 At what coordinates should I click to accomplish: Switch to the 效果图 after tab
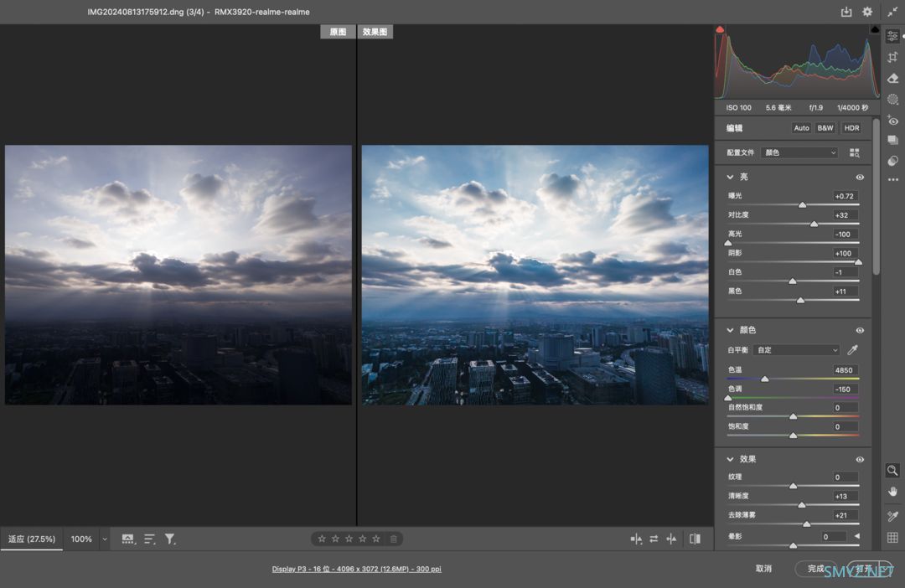tap(375, 32)
